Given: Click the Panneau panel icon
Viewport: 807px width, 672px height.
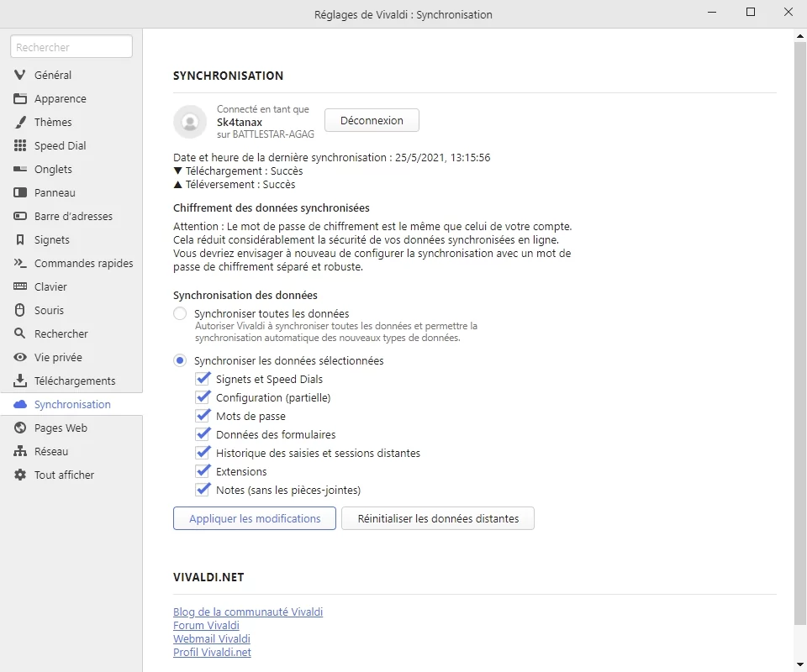Looking at the screenshot, I should pyautogui.click(x=19, y=193).
